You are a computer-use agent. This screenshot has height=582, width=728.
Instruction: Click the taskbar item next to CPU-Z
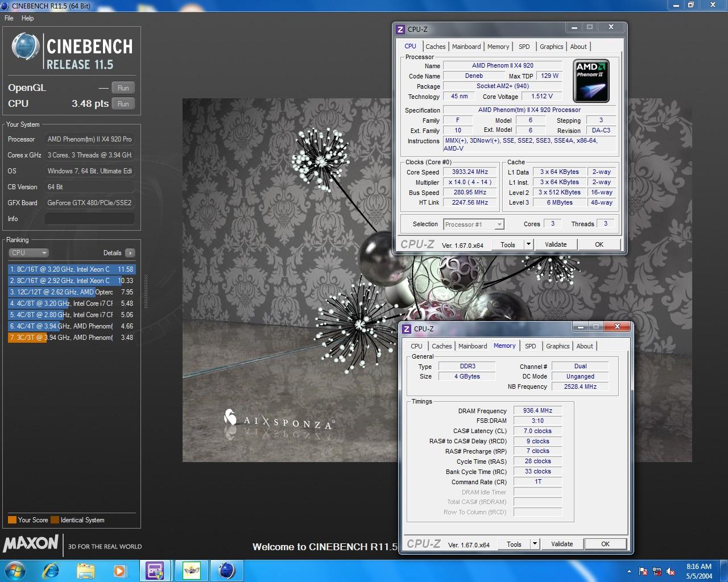click(191, 571)
